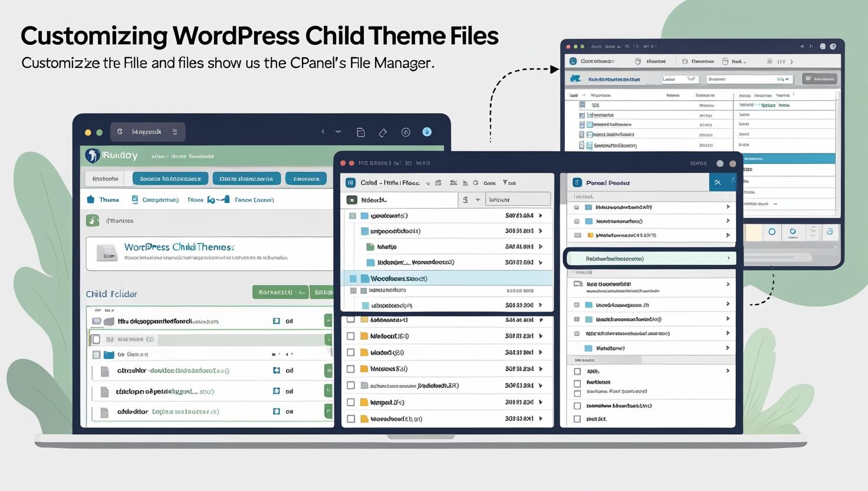Click the outlined circle icon beside the blue avatar
868x491 pixels.
coord(406,132)
